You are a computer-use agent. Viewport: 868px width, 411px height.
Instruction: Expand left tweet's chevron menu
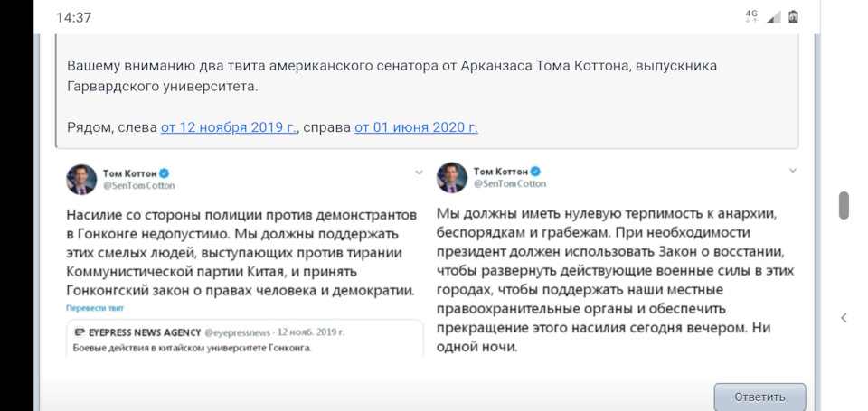[419, 173]
